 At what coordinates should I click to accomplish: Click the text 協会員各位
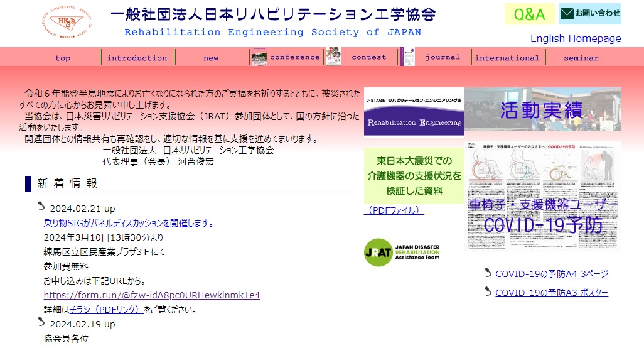66,339
